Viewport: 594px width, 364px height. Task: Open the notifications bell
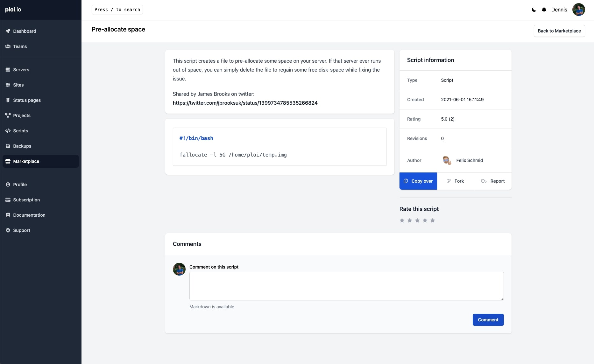[544, 10]
